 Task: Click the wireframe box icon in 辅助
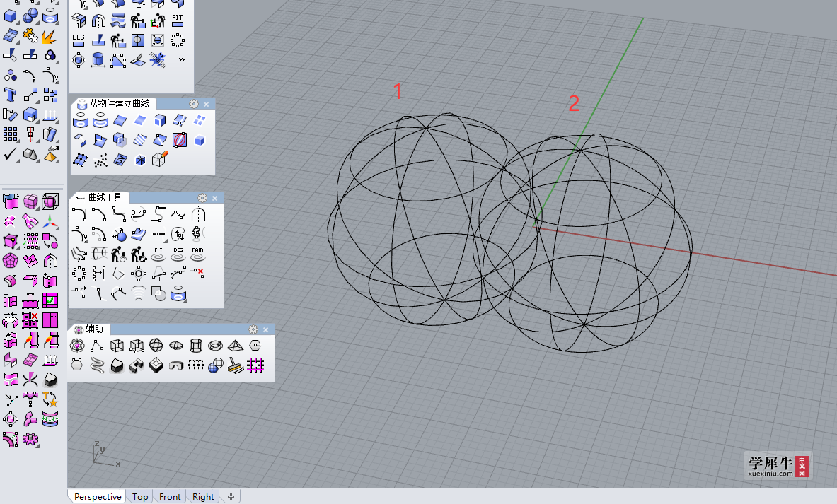(116, 346)
